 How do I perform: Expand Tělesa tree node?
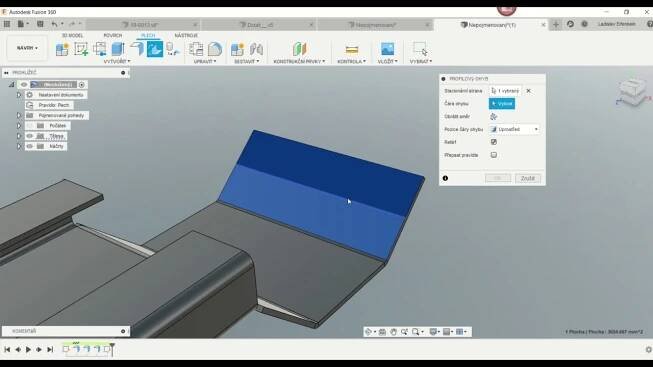click(19, 136)
